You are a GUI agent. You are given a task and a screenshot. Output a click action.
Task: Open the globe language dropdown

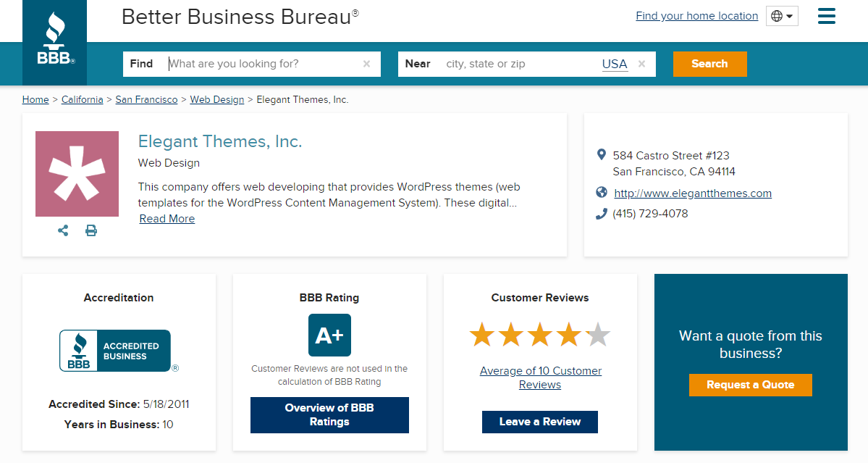point(782,16)
